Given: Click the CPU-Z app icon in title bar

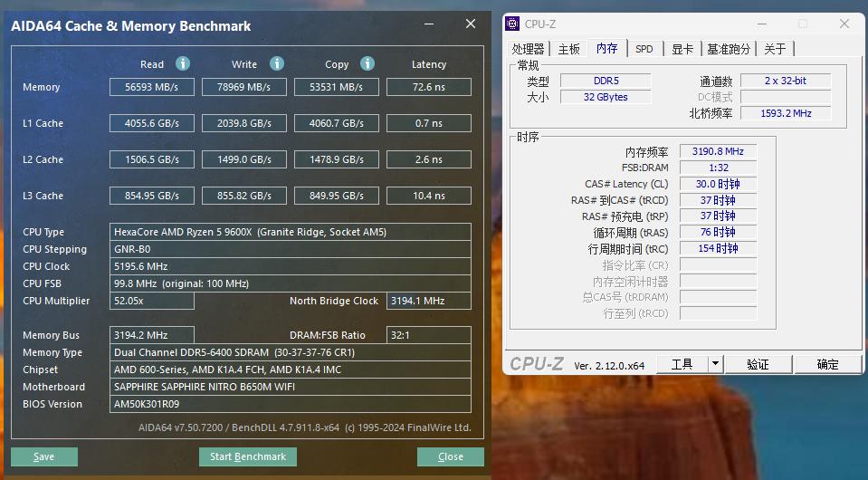Looking at the screenshot, I should tap(512, 24).
